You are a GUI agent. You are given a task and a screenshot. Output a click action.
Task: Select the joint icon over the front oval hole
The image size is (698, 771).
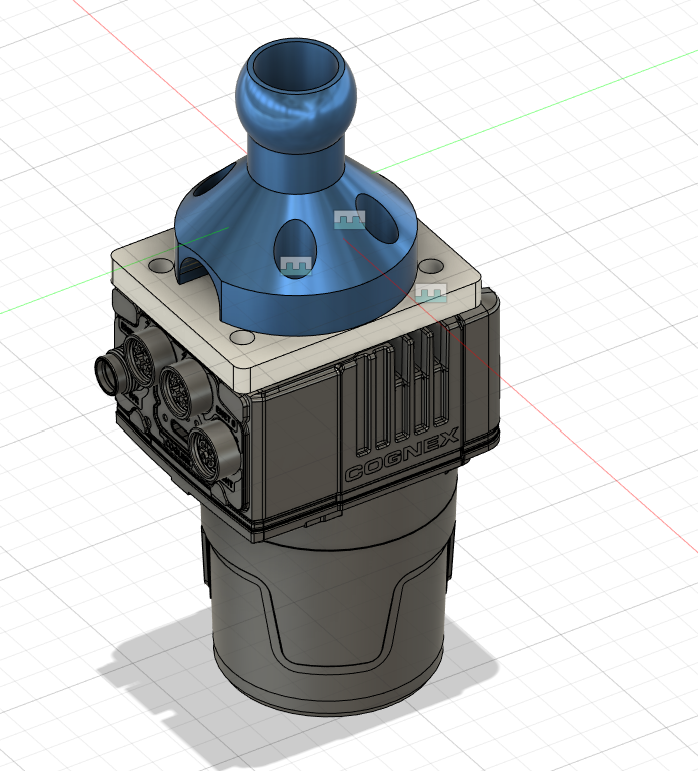point(296,266)
